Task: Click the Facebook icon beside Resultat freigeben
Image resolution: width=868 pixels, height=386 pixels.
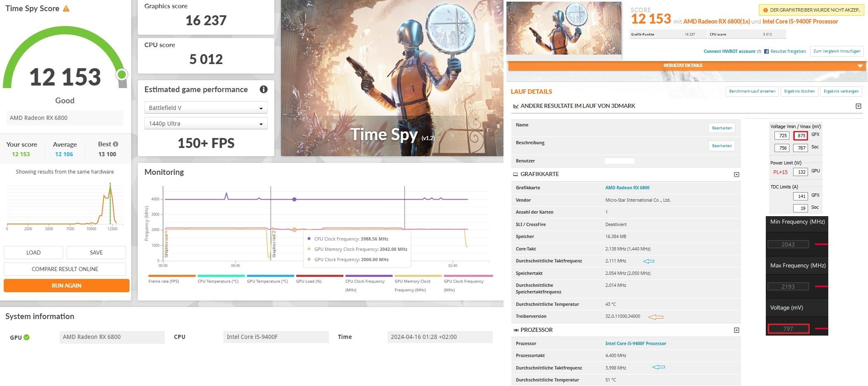Action: click(766, 51)
